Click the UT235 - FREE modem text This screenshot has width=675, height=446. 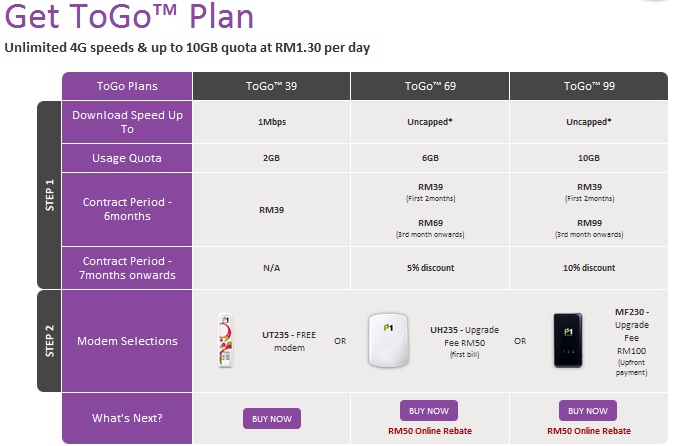289,341
